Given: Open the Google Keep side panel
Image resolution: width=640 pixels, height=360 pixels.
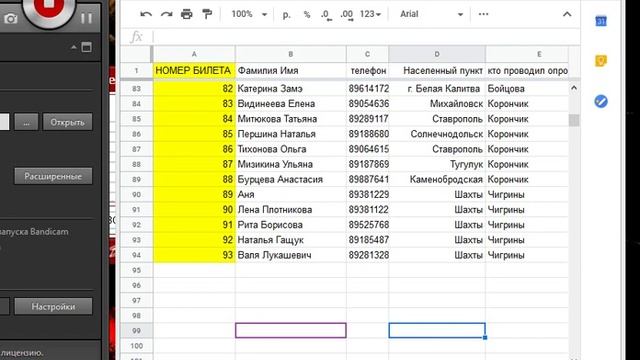Looking at the screenshot, I should pos(601,61).
